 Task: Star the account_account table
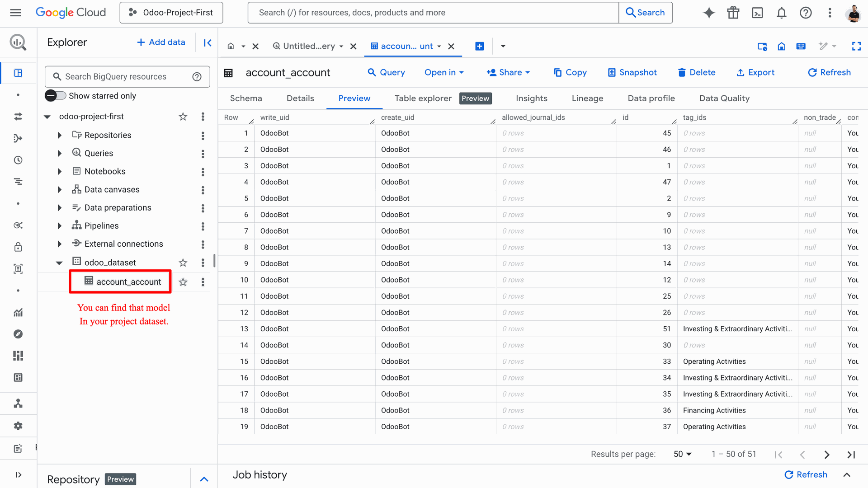pos(183,282)
